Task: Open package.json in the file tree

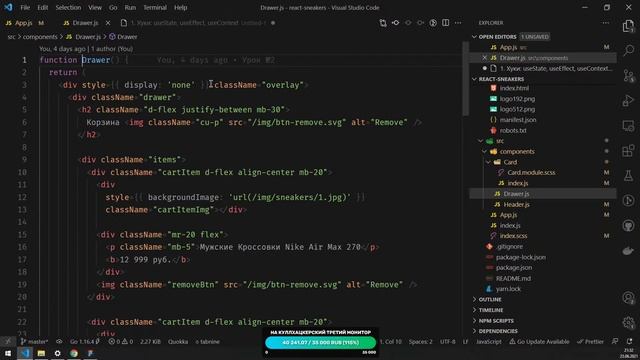Action: pyautogui.click(x=513, y=268)
